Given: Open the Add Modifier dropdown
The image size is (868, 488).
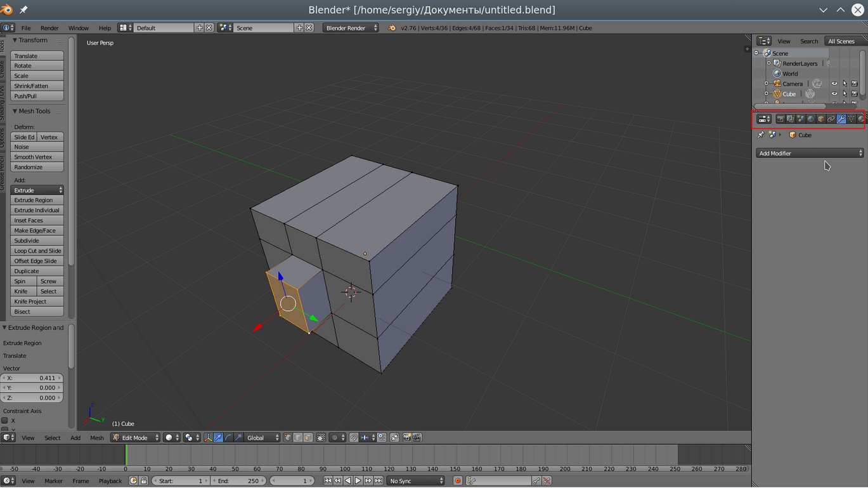Looking at the screenshot, I should (x=810, y=154).
